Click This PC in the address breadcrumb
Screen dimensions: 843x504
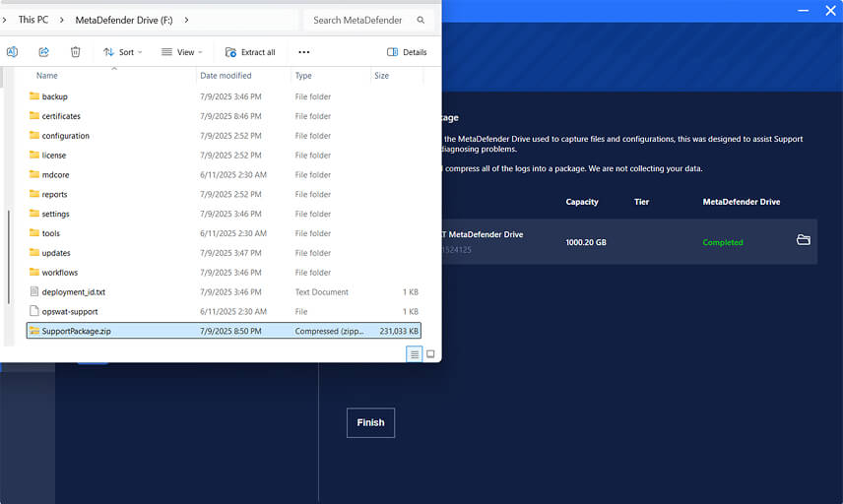click(32, 20)
